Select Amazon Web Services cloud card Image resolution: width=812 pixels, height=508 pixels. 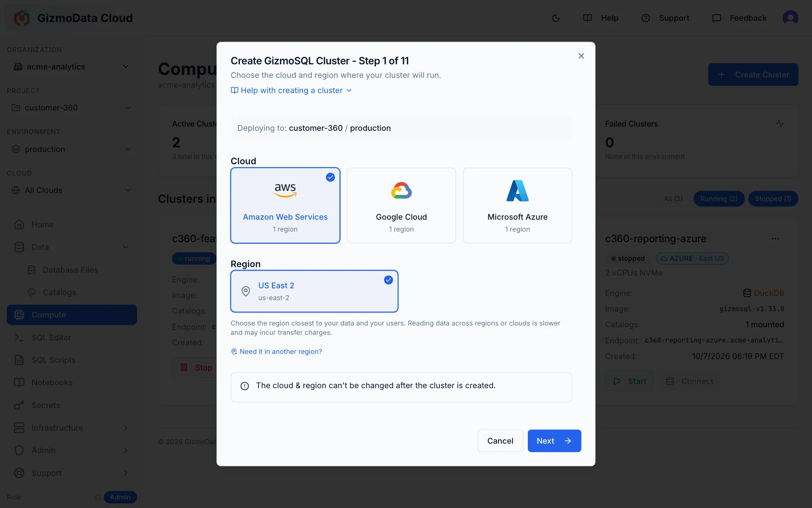click(x=285, y=205)
